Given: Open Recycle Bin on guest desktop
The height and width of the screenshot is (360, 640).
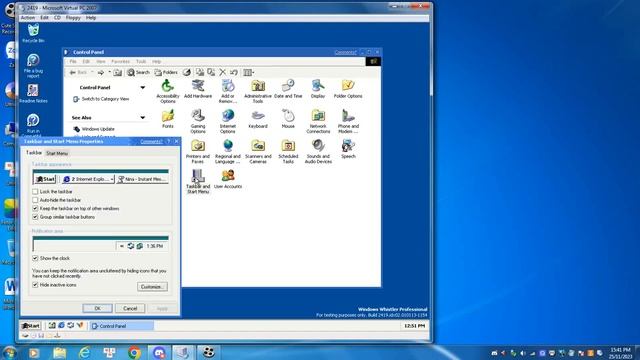Looking at the screenshot, I should [33, 33].
